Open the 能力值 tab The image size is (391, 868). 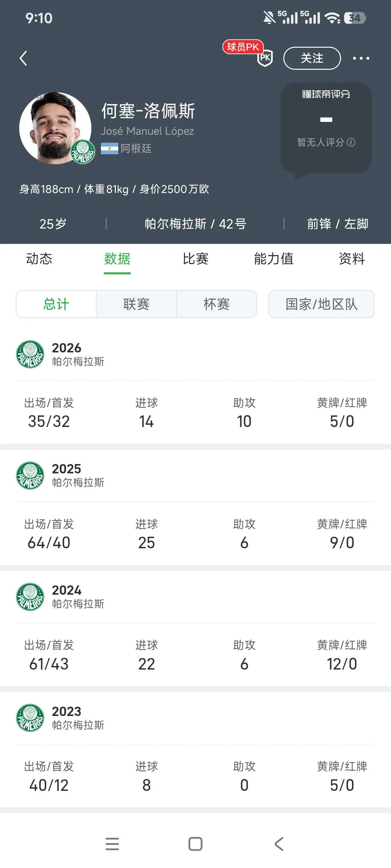274,259
